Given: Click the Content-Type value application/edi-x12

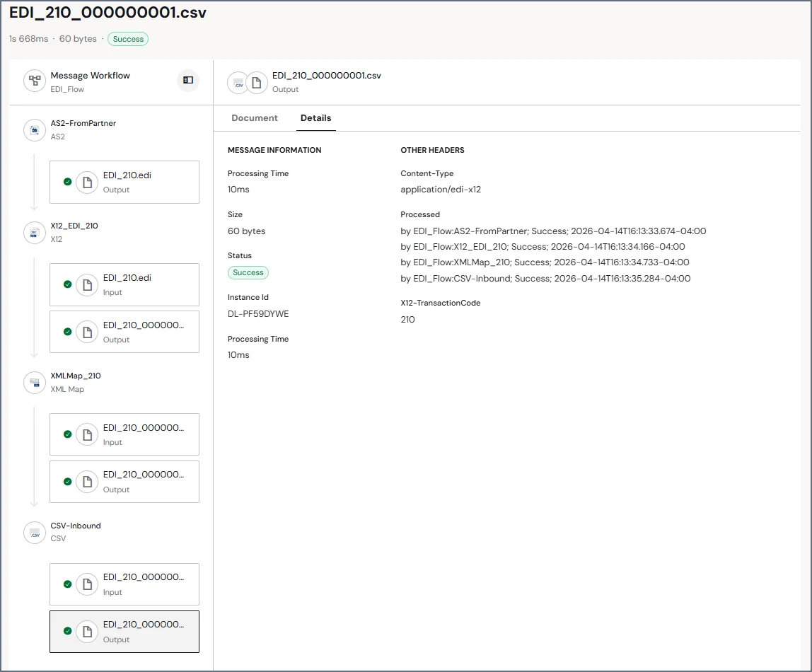Looking at the screenshot, I should click(441, 190).
